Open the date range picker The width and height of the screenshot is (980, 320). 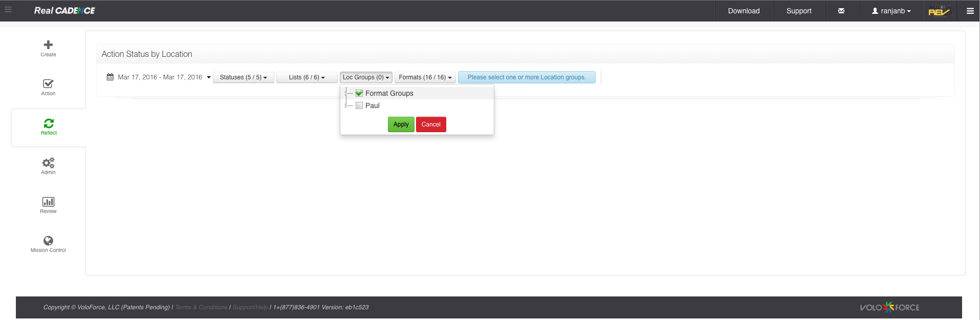coord(159,77)
